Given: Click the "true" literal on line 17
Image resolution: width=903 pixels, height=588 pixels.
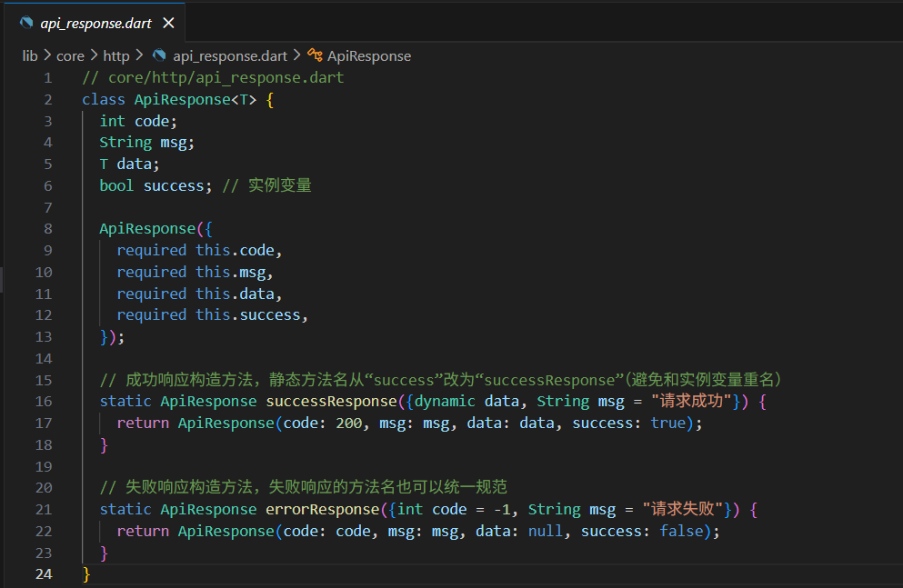Looking at the screenshot, I should (x=668, y=424).
